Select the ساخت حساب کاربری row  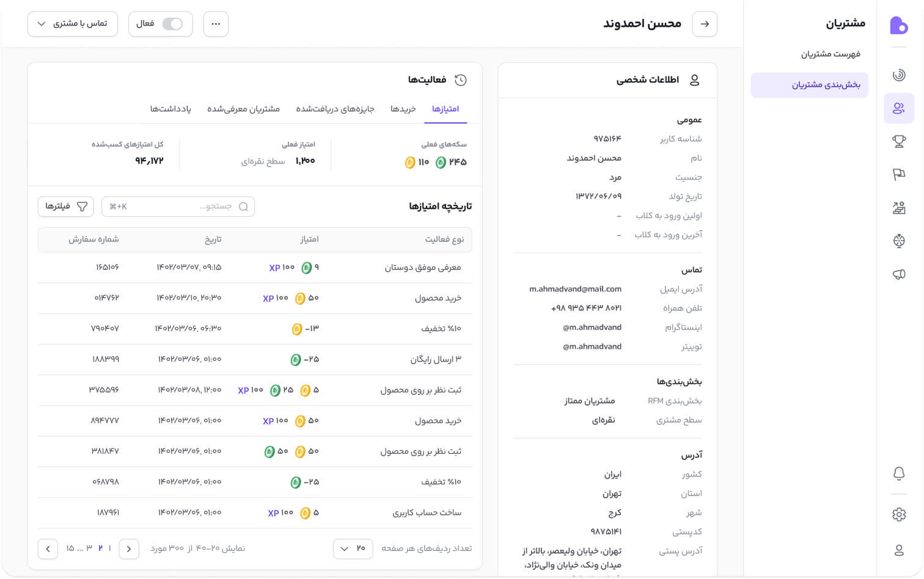tap(255, 513)
